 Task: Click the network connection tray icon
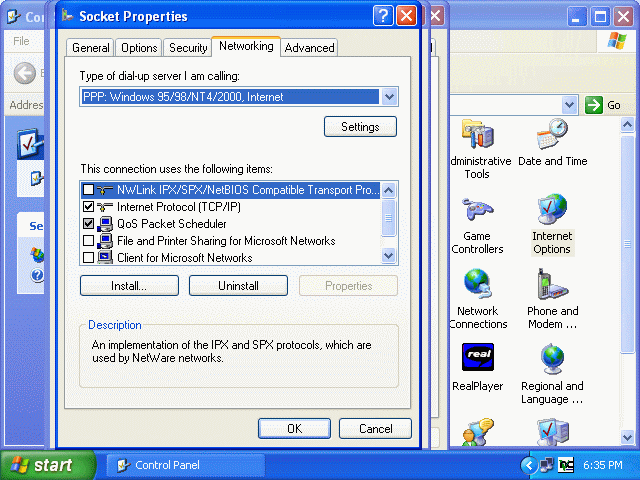coord(547,464)
